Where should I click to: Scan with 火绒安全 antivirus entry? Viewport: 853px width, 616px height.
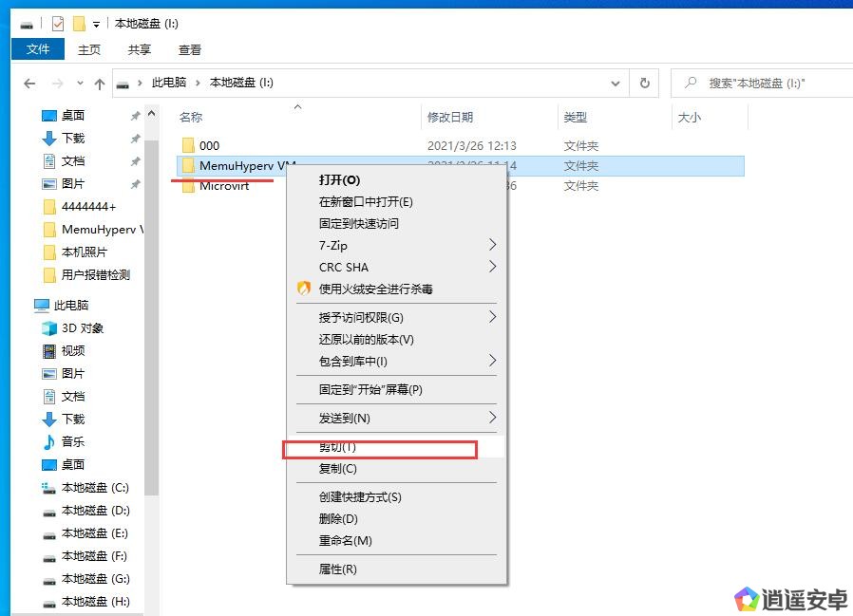375,289
